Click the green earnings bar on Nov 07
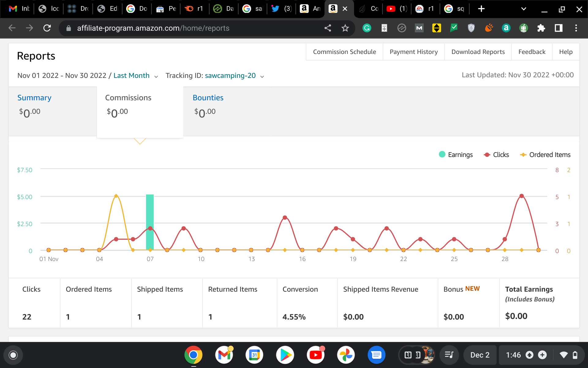The height and width of the screenshot is (368, 588). [150, 222]
